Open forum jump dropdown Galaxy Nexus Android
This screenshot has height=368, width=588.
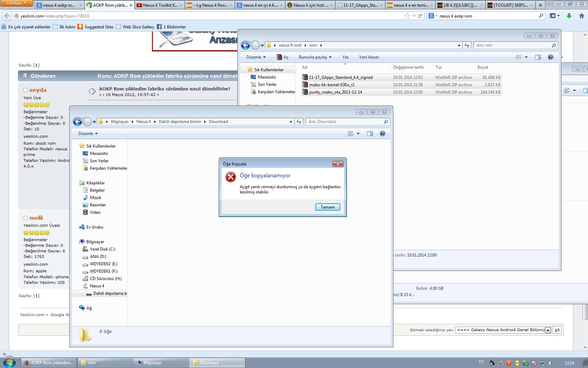click(x=503, y=330)
